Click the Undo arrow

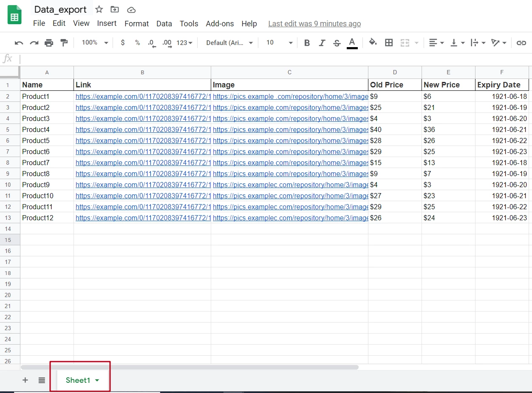pyautogui.click(x=19, y=43)
